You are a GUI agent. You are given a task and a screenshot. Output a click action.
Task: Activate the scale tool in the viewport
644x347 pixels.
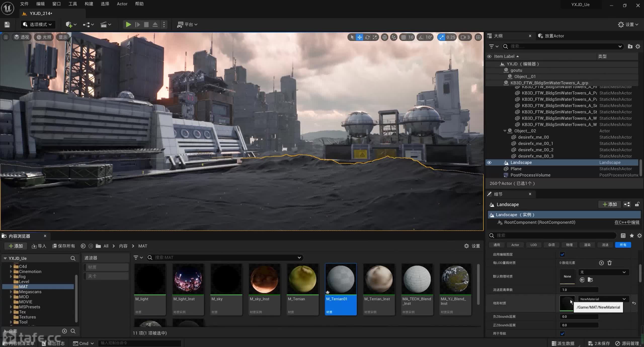(x=375, y=37)
